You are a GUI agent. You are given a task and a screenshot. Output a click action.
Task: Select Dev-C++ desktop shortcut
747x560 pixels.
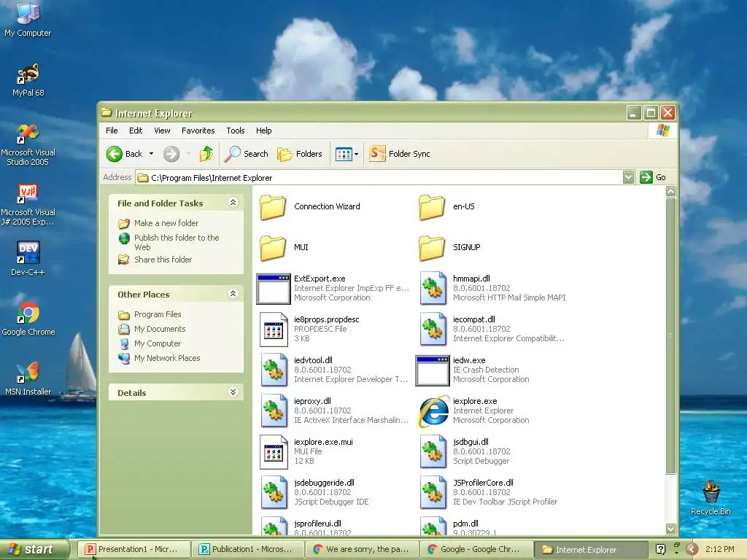(28, 259)
